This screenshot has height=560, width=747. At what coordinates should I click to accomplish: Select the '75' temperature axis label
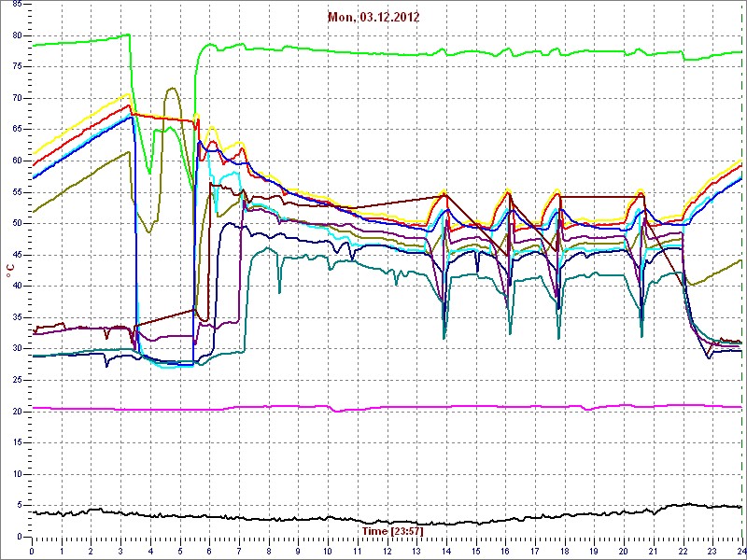pyautogui.click(x=16, y=67)
